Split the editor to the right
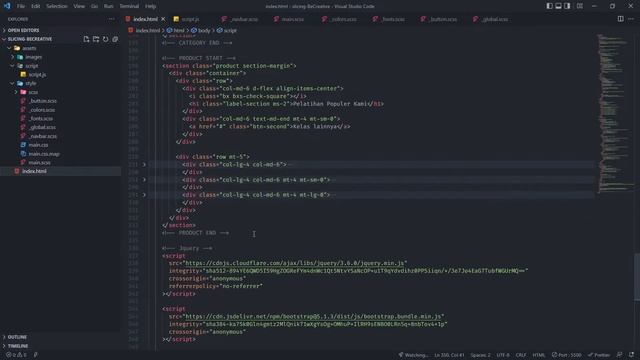 (620, 19)
